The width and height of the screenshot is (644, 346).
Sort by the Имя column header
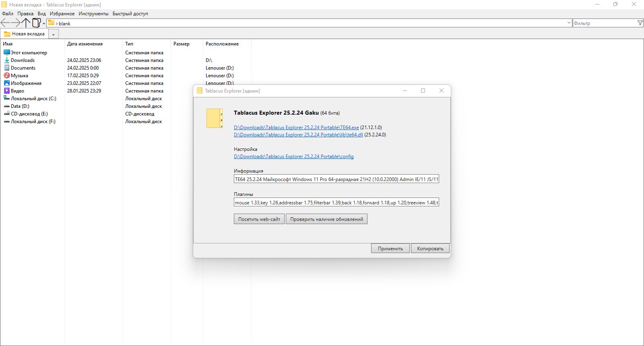click(32, 44)
